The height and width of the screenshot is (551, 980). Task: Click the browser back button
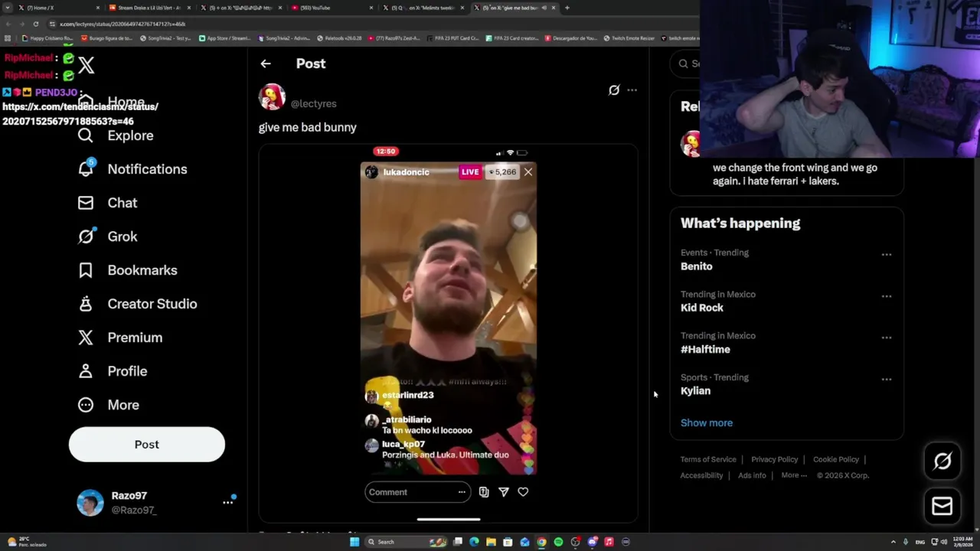coord(8,24)
